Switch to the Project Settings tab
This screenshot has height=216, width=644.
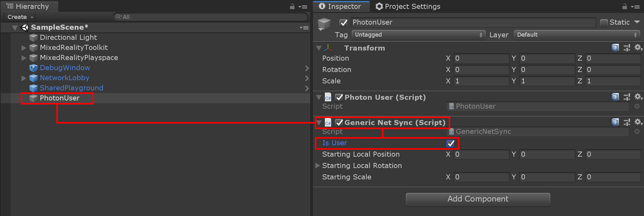408,7
